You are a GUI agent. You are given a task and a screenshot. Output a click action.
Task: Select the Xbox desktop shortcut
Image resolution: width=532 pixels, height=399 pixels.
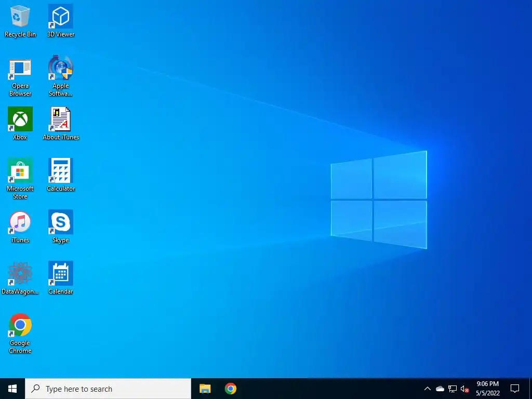click(x=20, y=124)
